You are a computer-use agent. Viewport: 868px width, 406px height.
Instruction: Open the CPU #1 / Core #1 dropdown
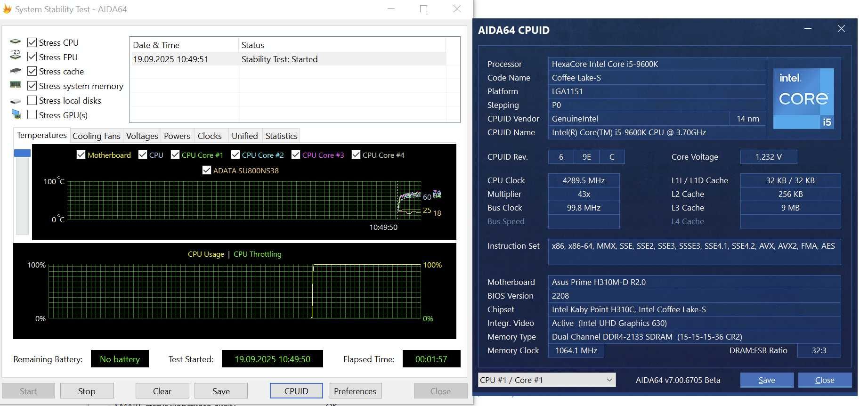coord(547,380)
